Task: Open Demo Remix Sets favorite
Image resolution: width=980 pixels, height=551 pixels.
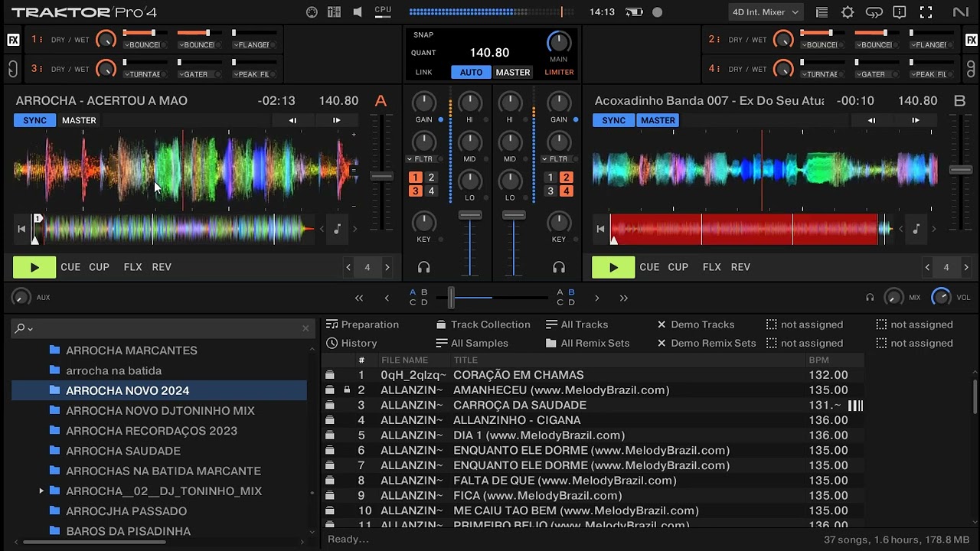Action: click(706, 344)
